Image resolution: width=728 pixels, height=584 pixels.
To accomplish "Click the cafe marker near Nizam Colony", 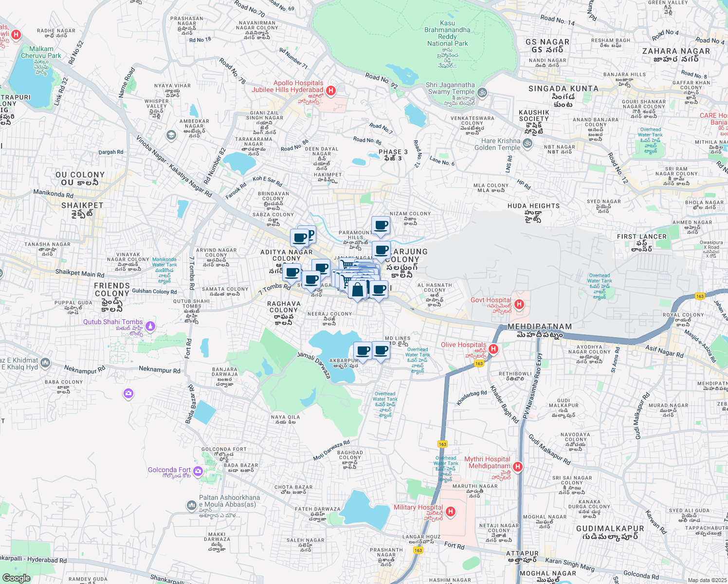I will click(x=381, y=226).
